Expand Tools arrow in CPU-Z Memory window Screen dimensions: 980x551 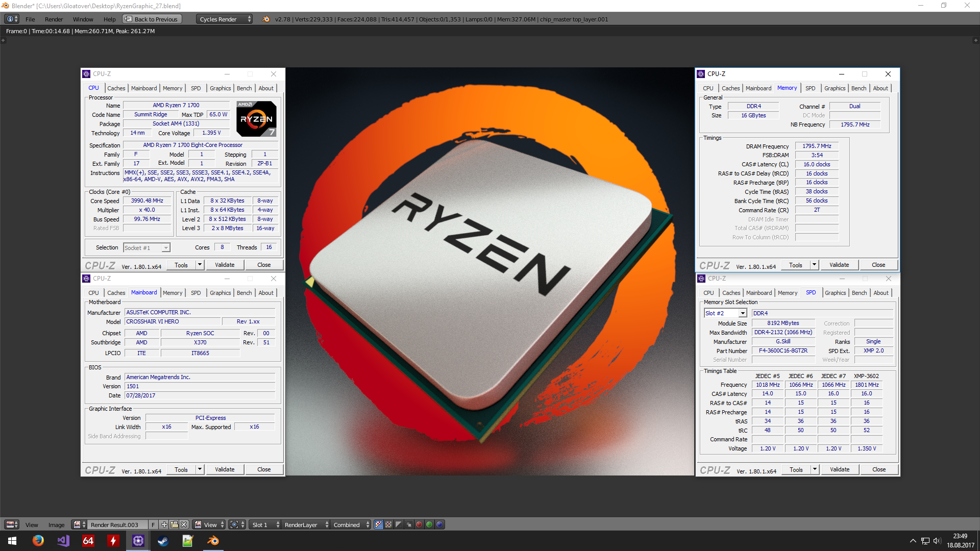coord(815,265)
